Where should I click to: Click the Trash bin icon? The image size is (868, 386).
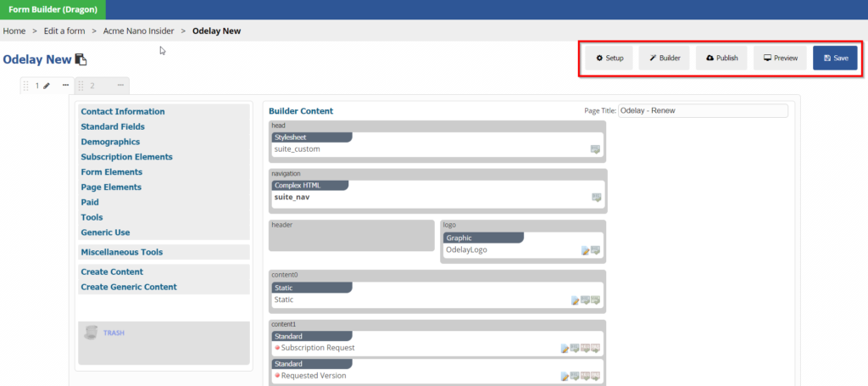[91, 333]
